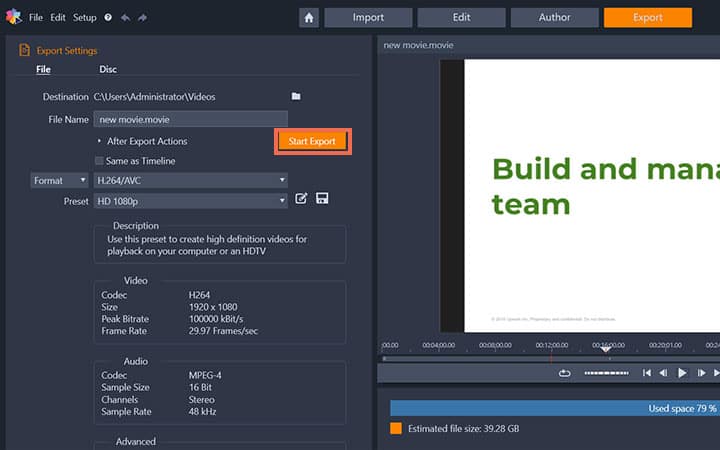Go to the home screen icon
Image resolution: width=720 pixels, height=450 pixels.
point(309,17)
